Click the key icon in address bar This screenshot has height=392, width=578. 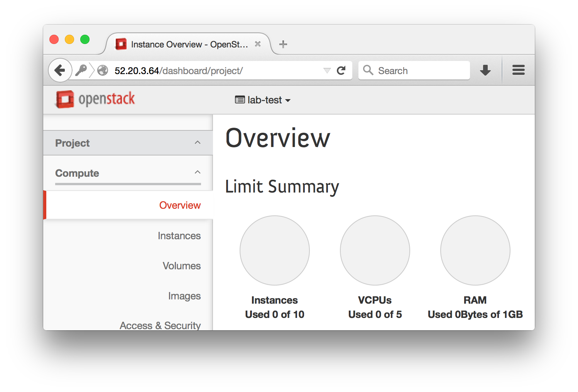[81, 70]
